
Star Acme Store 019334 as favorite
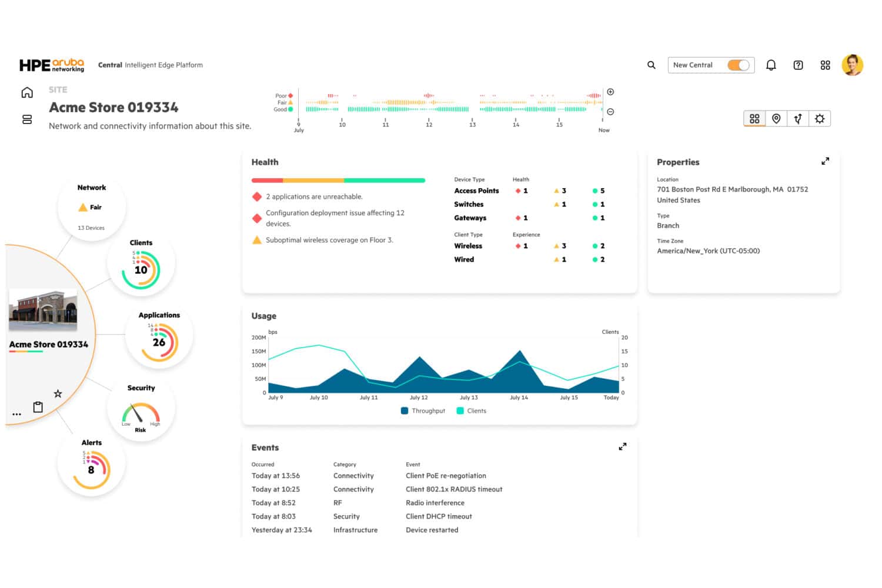click(58, 393)
